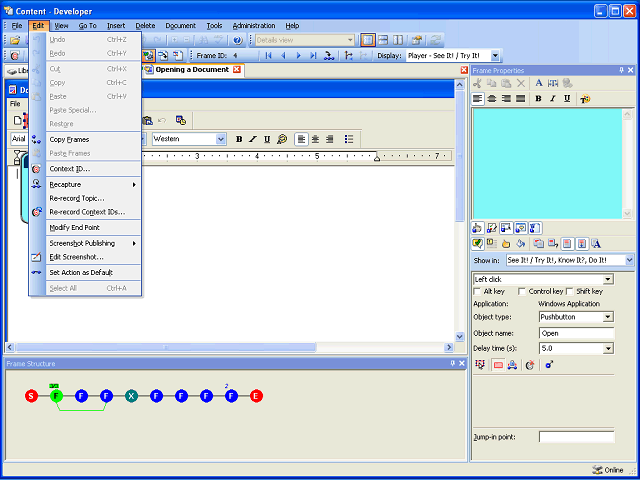Image resolution: width=640 pixels, height=480 pixels.
Task: Click the 'A' template text icon beside red page icons
Action: [x=596, y=244]
